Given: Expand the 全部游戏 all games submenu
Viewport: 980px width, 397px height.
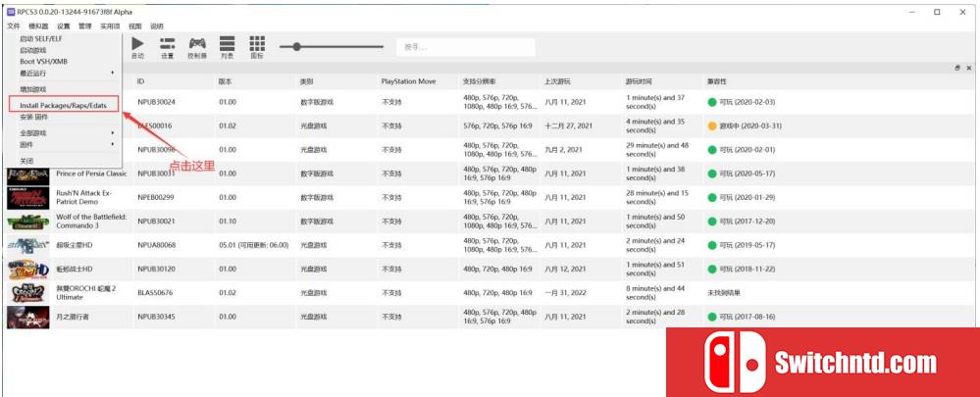Looking at the screenshot, I should (x=64, y=133).
